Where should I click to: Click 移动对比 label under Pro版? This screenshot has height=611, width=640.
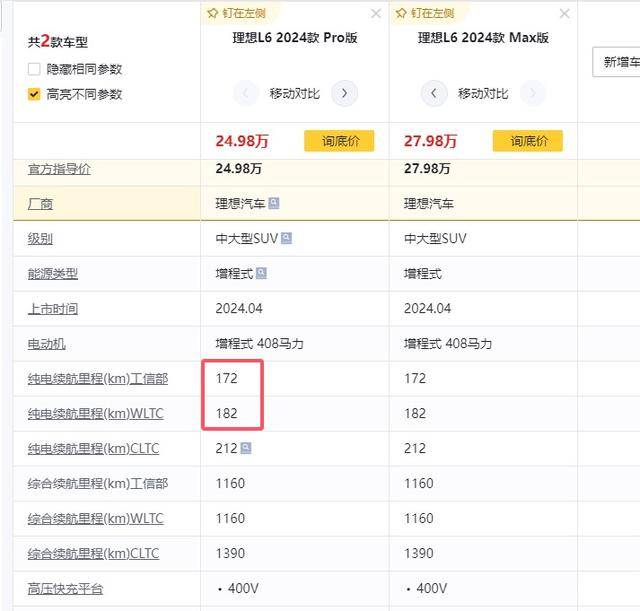pos(295,94)
